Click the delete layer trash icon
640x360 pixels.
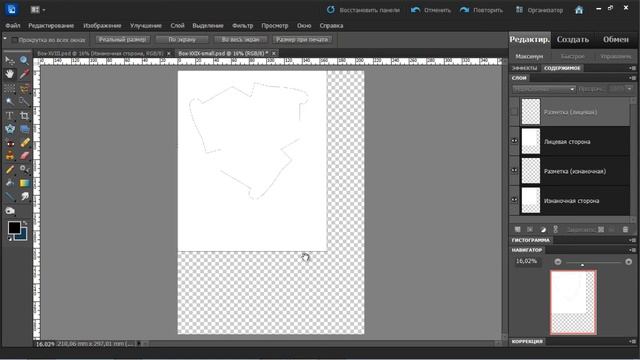625,230
